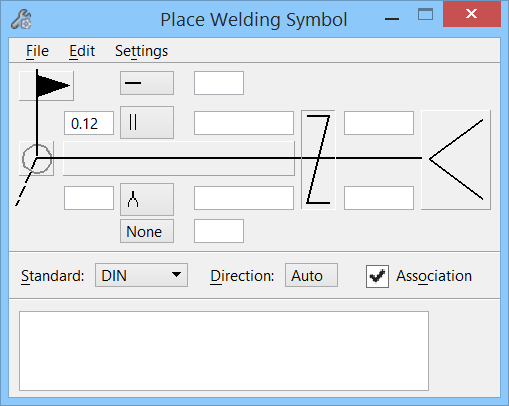Open the None contour option button
The height and width of the screenshot is (406, 509).
click(147, 231)
